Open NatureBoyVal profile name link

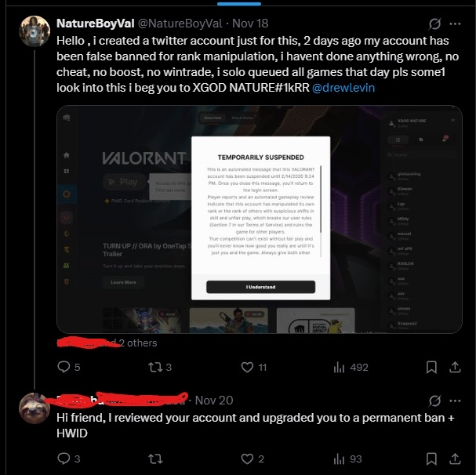point(96,24)
